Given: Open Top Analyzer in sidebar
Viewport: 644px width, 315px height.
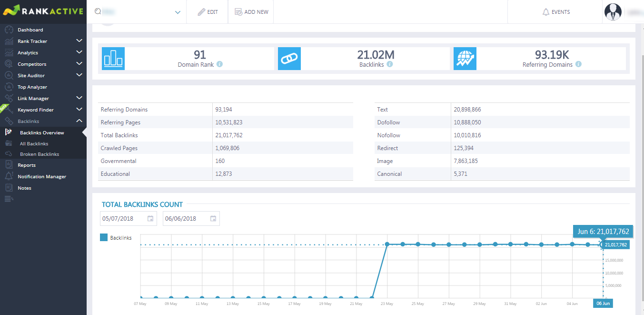Looking at the screenshot, I should click(x=32, y=87).
